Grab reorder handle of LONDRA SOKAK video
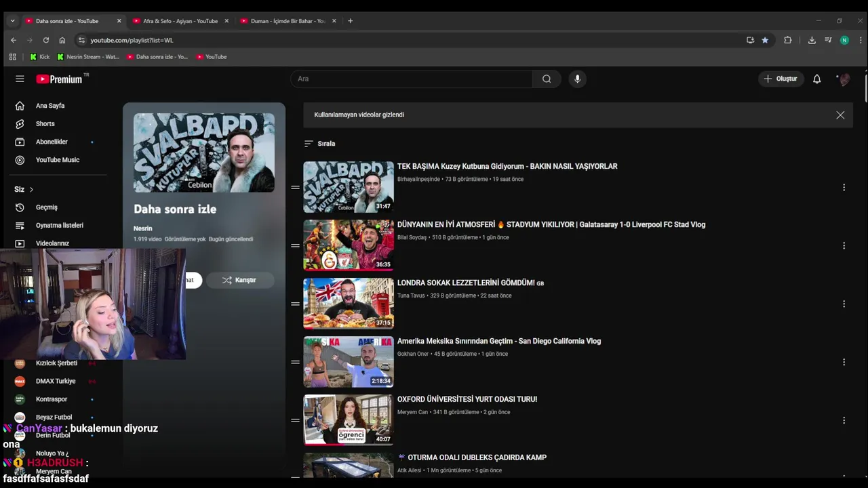The width and height of the screenshot is (868, 488). 295,304
